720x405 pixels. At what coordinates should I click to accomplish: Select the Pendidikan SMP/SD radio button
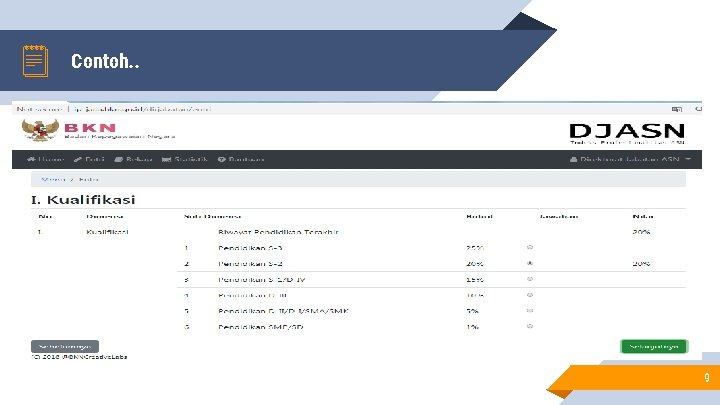tap(529, 326)
